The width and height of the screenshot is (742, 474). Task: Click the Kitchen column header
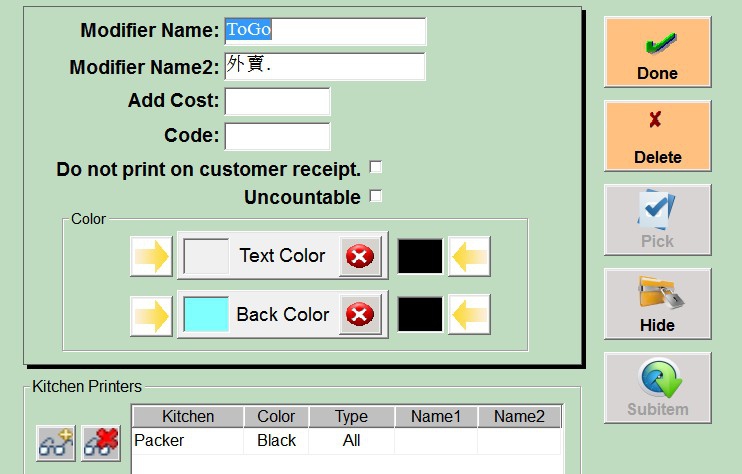tap(188, 416)
